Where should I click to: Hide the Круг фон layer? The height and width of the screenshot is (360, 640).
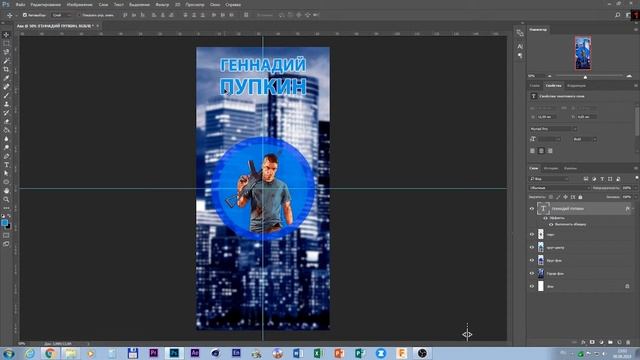coord(532,260)
